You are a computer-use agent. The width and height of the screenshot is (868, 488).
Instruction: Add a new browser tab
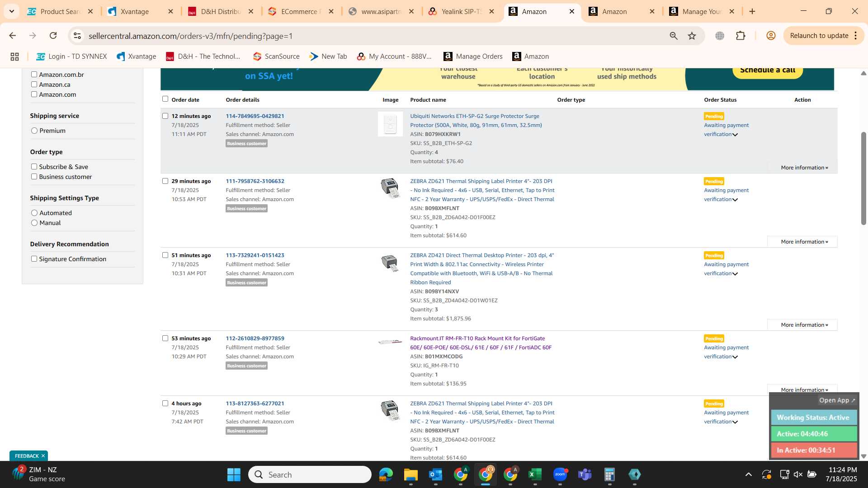coord(752,11)
